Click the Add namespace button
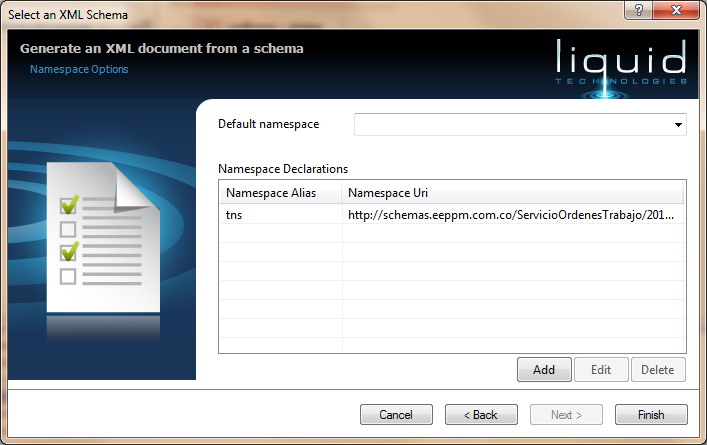The image size is (707, 445). [x=544, y=370]
